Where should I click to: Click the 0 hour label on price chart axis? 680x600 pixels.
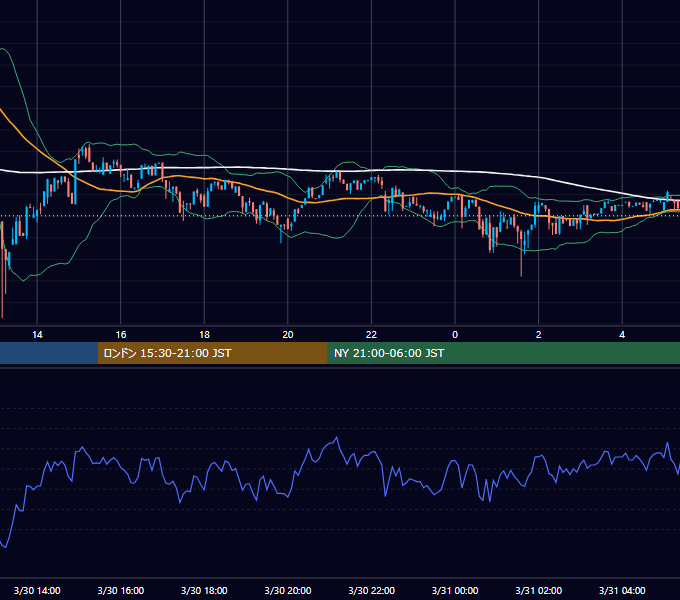click(x=455, y=335)
